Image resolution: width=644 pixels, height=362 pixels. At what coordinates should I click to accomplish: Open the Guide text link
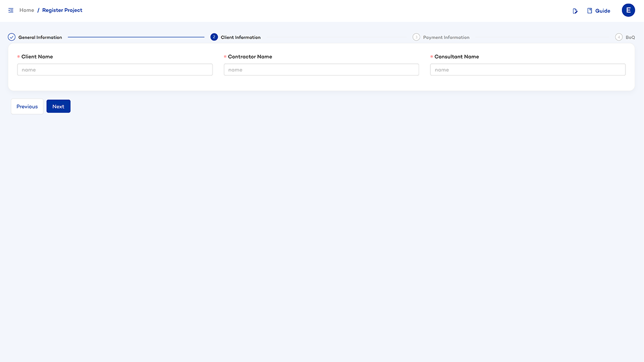click(602, 11)
